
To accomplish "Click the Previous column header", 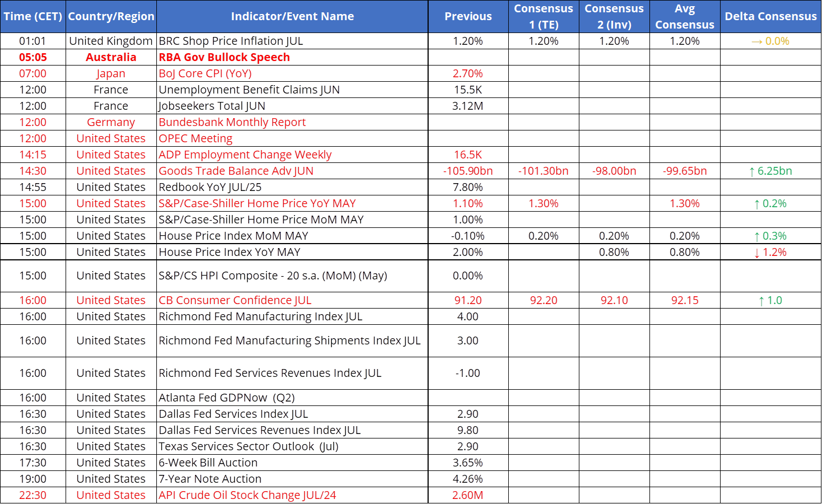I will (x=468, y=16).
